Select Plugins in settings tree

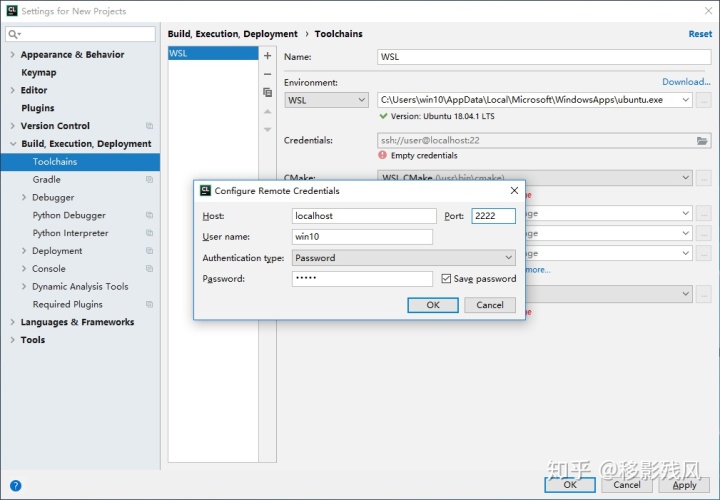point(38,108)
